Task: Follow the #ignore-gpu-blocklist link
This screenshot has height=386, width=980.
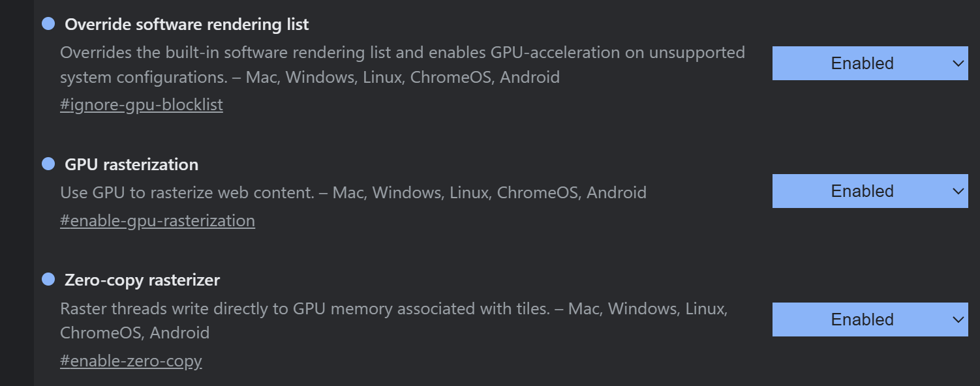Action: [142, 105]
